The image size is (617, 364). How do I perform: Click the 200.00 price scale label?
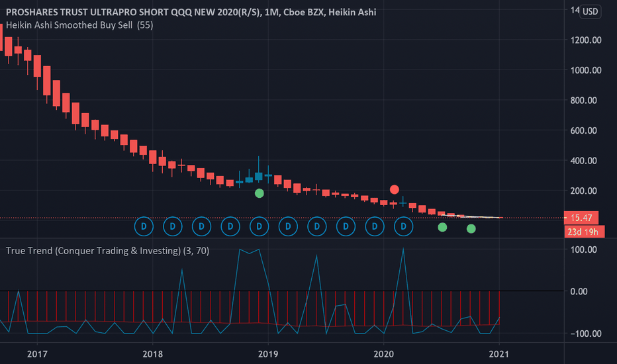pos(583,191)
